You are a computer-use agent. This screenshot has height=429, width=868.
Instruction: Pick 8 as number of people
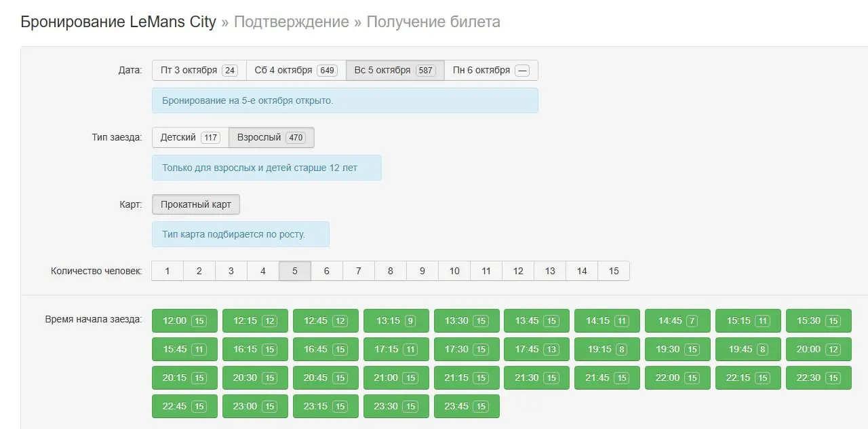pos(391,271)
